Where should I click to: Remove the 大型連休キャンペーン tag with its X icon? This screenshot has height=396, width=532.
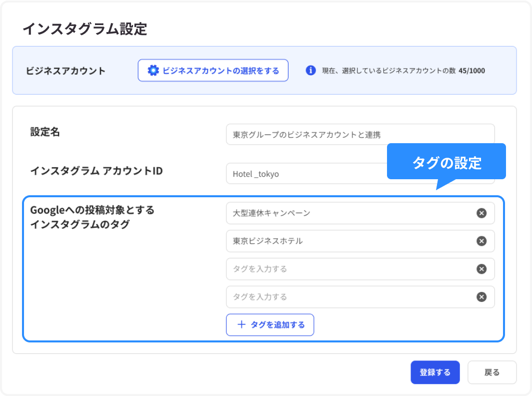point(481,213)
